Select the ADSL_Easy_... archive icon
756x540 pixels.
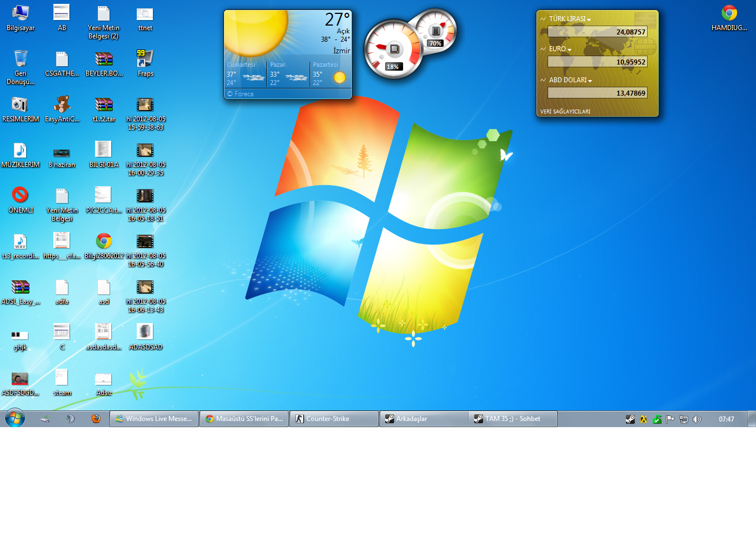(x=21, y=291)
